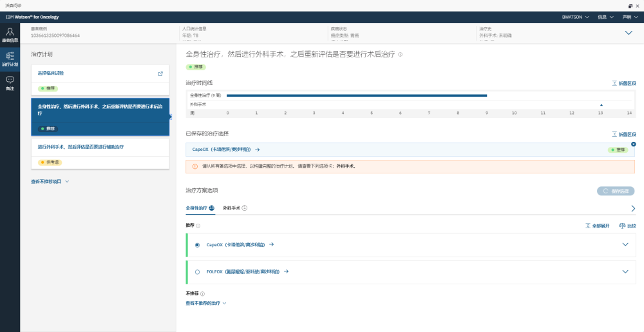This screenshot has width=644, height=332.
Task: Remove the saved CapeOX selection with X icon
Action: coord(633,144)
